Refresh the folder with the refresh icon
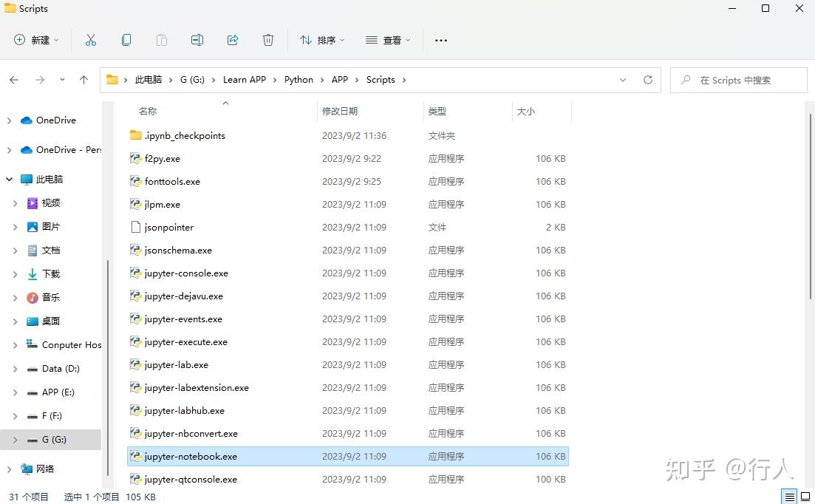 [x=648, y=79]
